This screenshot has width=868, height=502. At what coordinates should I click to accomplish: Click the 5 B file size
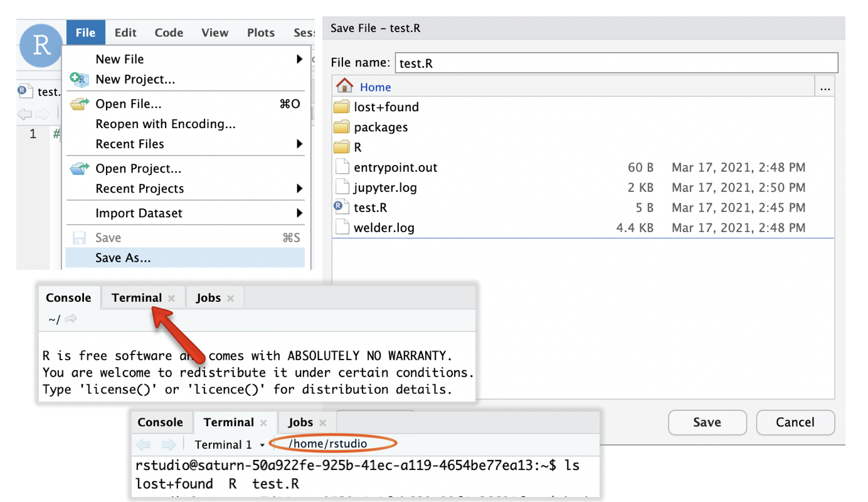(644, 208)
